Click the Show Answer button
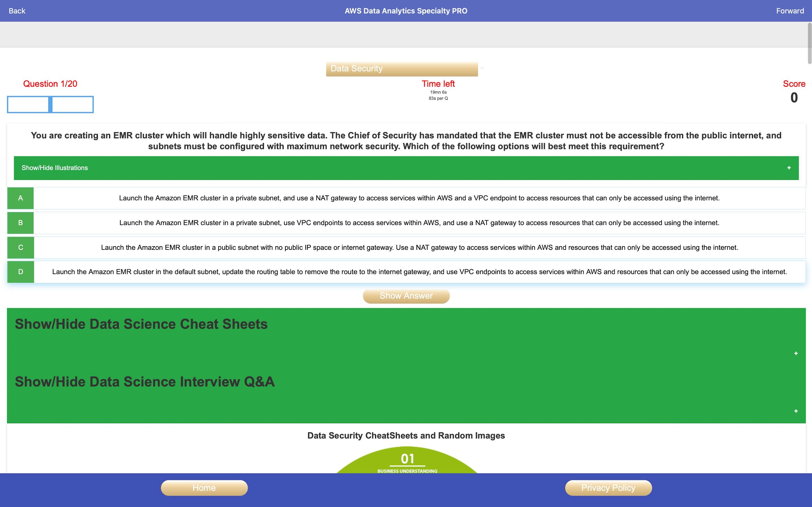 [406, 295]
